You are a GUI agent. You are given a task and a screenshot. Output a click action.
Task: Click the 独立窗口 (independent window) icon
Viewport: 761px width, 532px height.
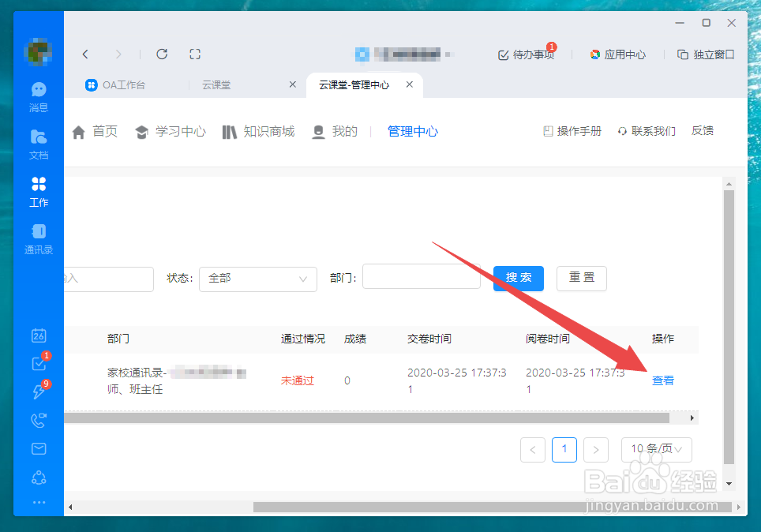pyautogui.click(x=705, y=54)
